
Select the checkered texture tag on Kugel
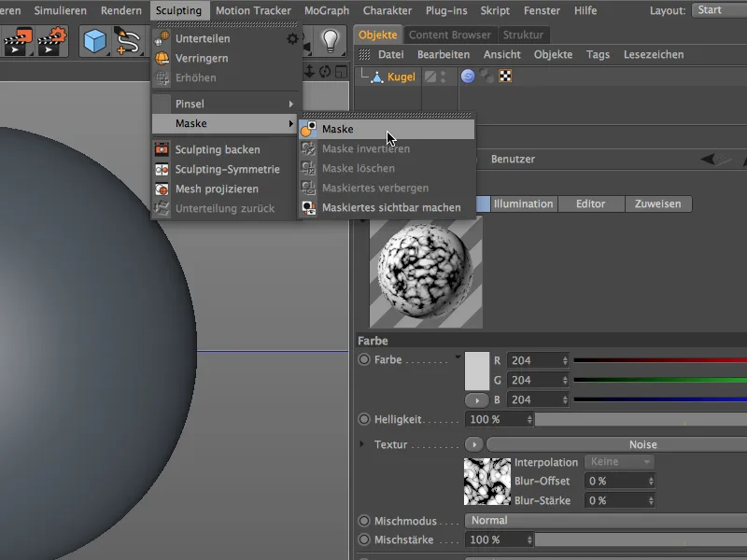[x=505, y=77]
